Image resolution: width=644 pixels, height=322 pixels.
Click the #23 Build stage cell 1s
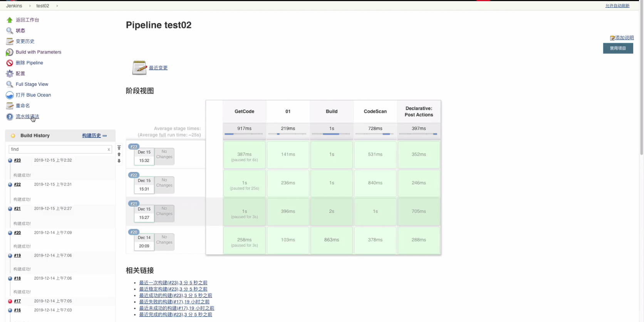332,155
